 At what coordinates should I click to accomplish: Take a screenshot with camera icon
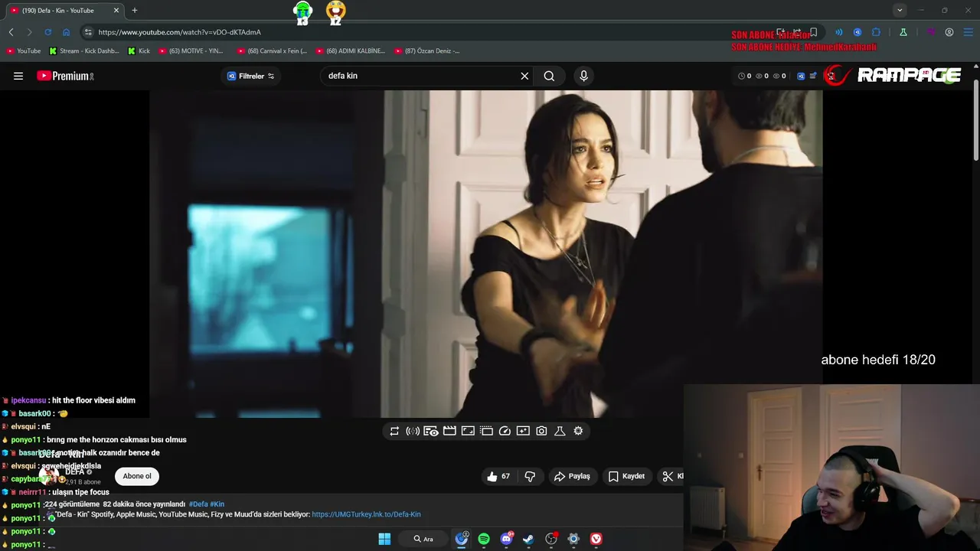[x=541, y=431]
